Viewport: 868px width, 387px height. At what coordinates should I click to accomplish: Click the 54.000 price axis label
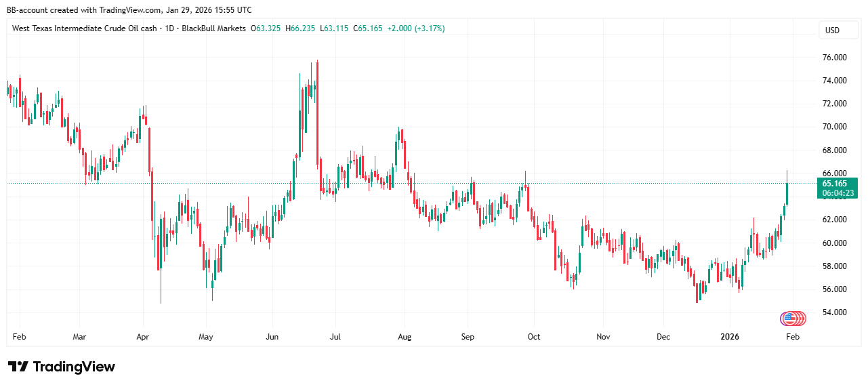833,312
